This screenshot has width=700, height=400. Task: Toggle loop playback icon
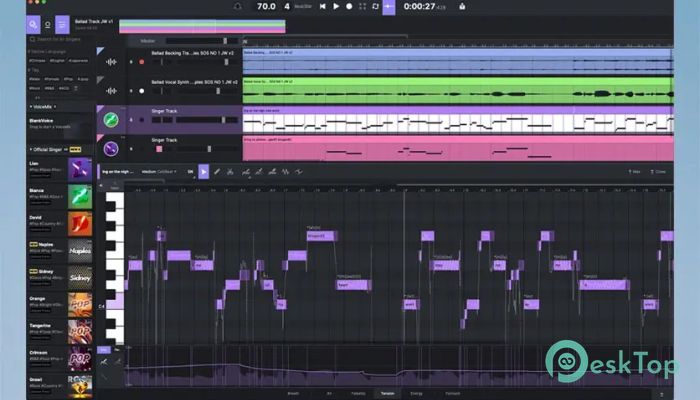(375, 6)
